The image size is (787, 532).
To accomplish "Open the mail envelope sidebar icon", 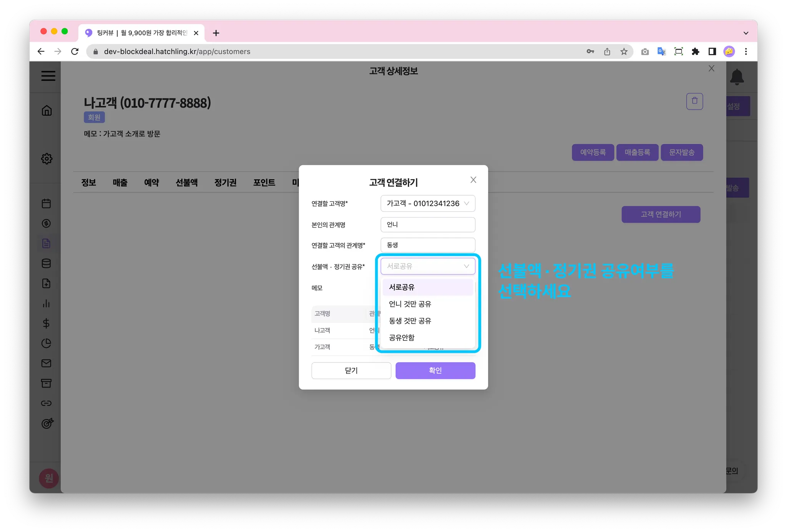I will pyautogui.click(x=46, y=363).
